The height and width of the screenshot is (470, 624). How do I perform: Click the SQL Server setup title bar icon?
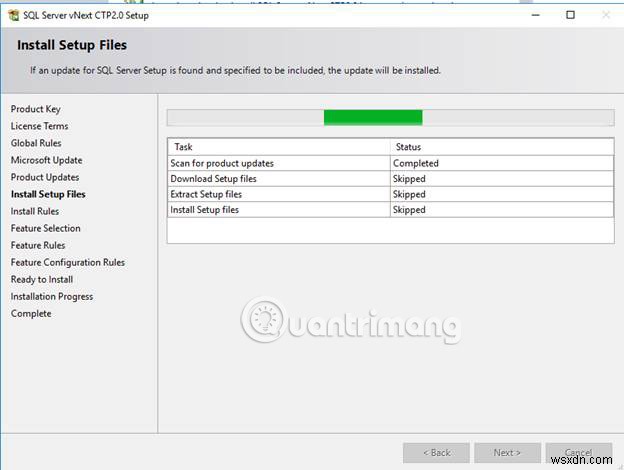[14, 16]
